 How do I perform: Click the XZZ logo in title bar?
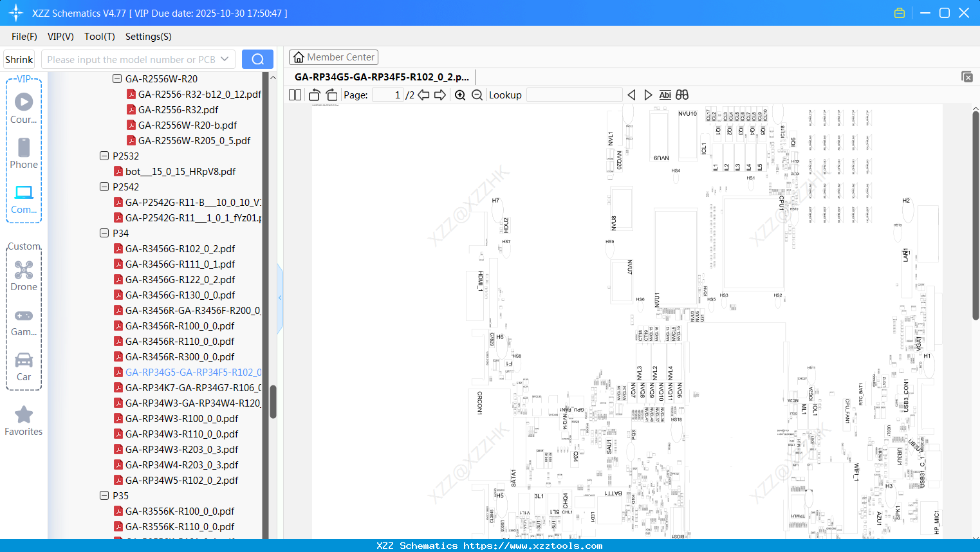pos(16,13)
